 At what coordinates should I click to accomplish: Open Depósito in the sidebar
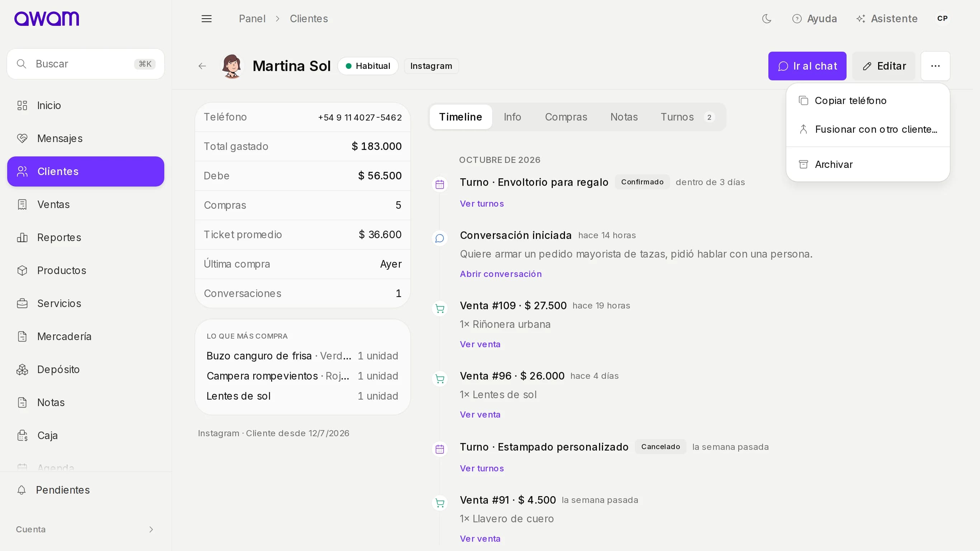[x=86, y=369]
